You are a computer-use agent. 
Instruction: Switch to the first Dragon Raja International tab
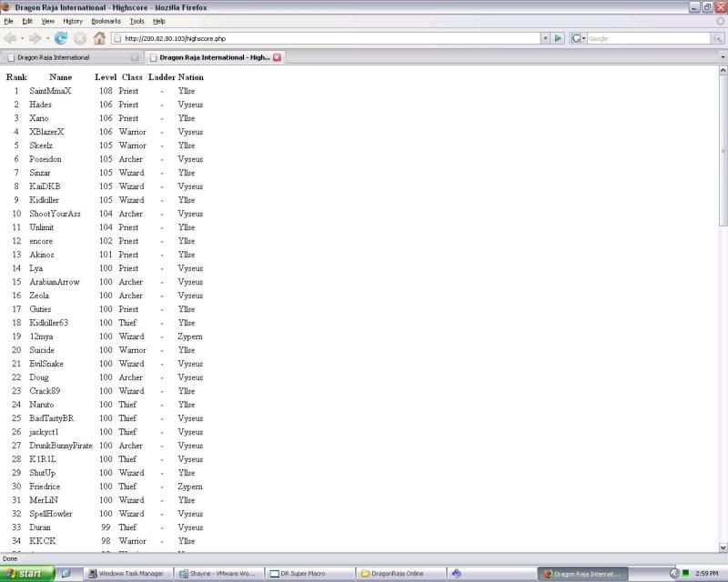pyautogui.click(x=72, y=57)
